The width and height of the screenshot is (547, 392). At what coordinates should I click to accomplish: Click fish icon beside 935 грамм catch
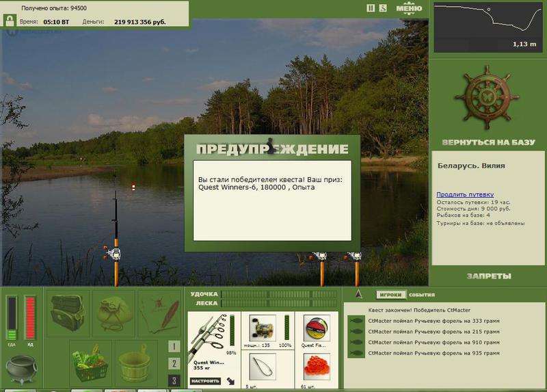[x=356, y=353]
